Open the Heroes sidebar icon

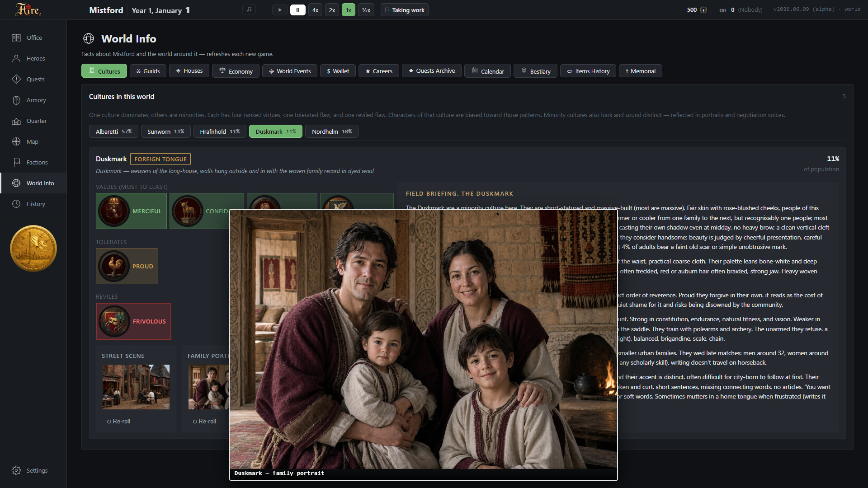point(16,59)
